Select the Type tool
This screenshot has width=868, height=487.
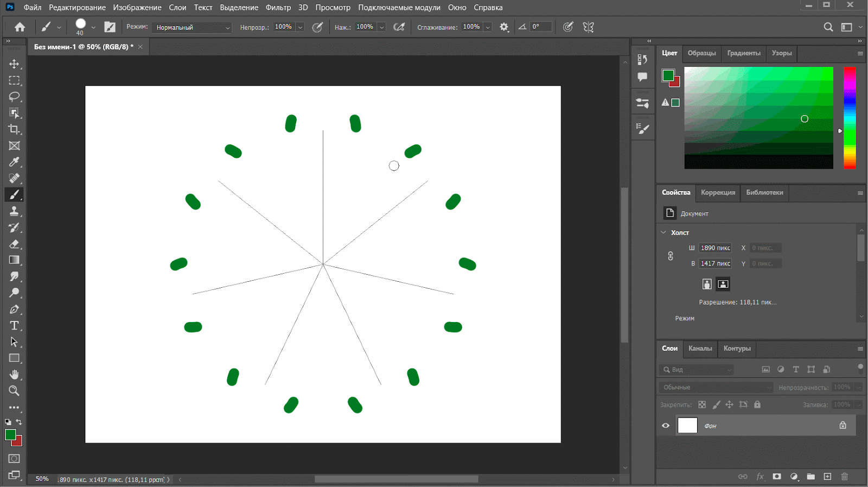(14, 326)
